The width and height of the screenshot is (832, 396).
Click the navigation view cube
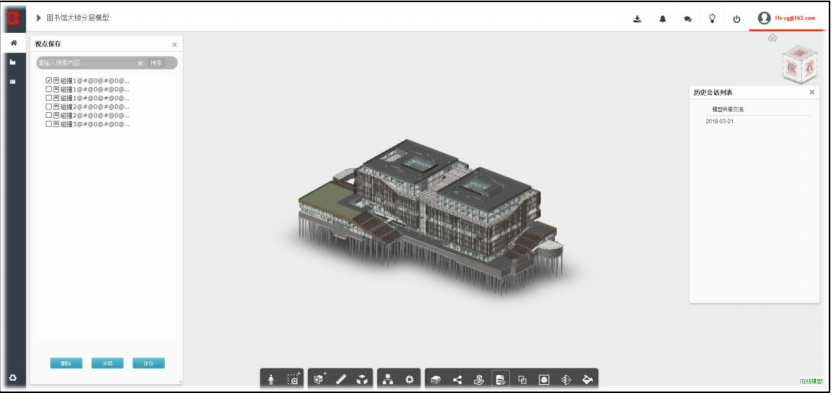pos(800,66)
